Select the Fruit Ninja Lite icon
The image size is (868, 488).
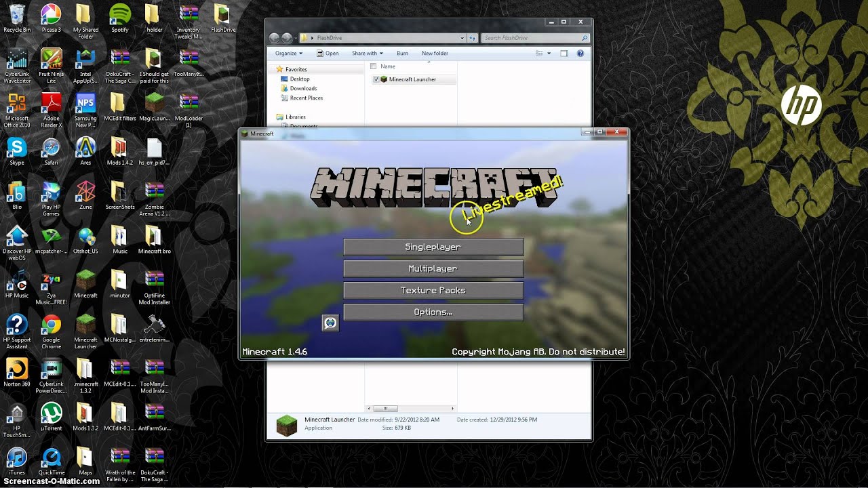52,66
